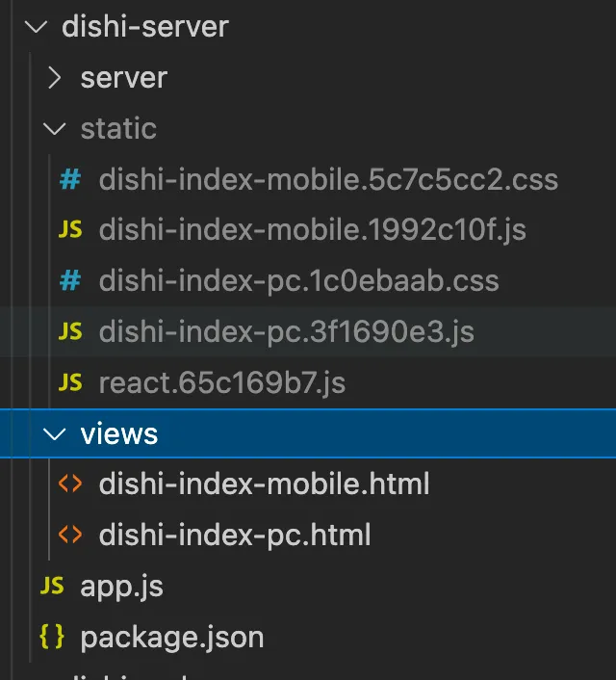This screenshot has height=680, width=616.
Task: Select the server folder label
Action: pos(123,78)
